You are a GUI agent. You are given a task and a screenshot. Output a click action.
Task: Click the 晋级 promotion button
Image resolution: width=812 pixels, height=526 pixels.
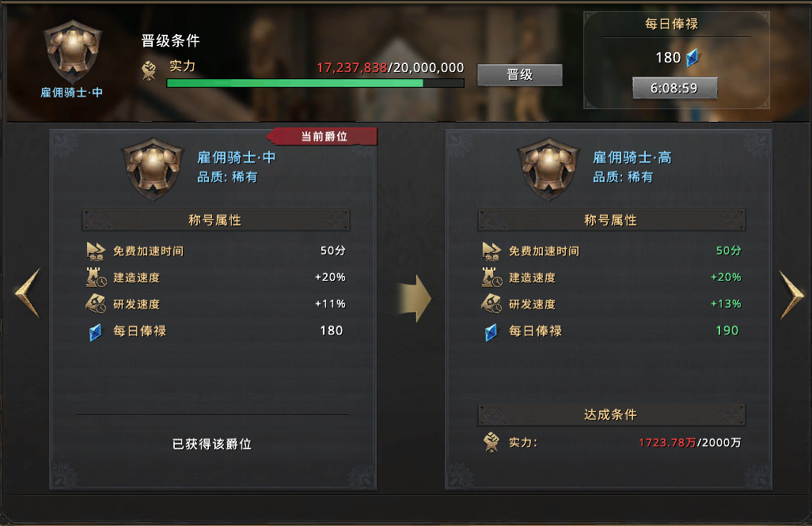(x=519, y=75)
